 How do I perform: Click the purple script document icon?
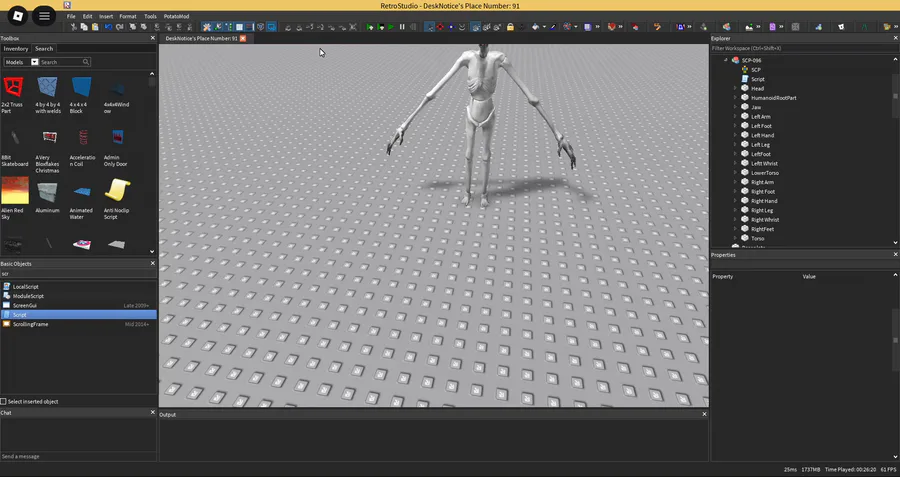click(773, 27)
